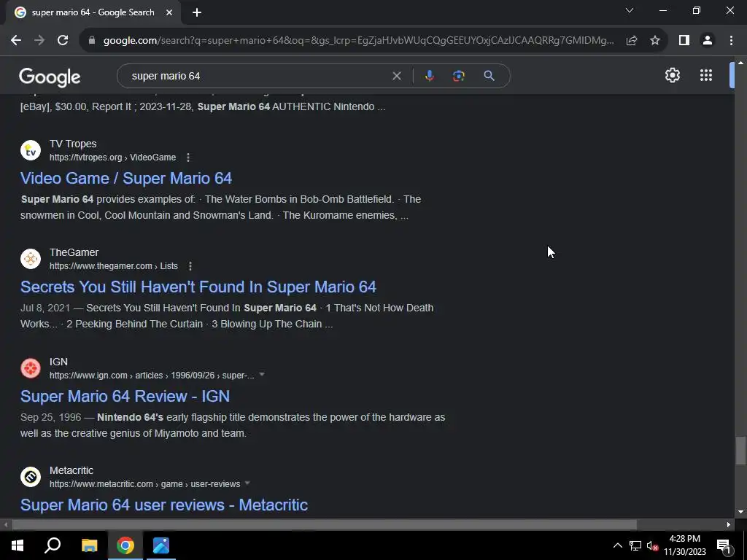Clear the search box with X
Viewport: 747px width, 560px height.
pyautogui.click(x=396, y=76)
